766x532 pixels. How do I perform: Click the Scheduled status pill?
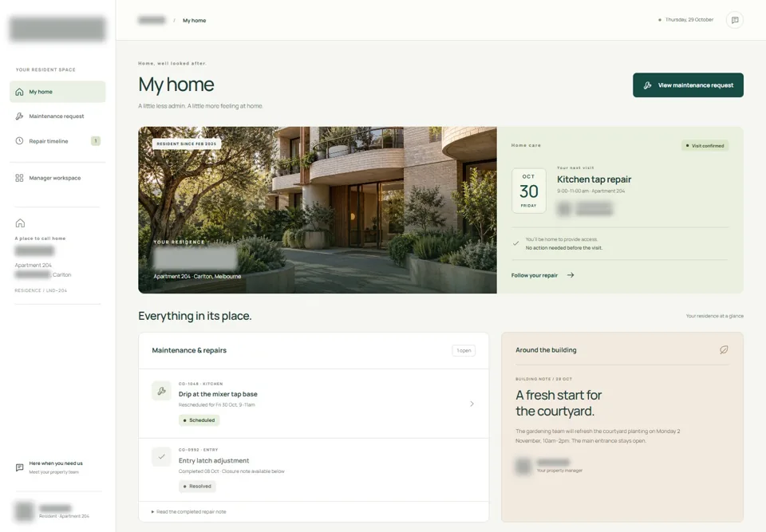click(x=199, y=420)
